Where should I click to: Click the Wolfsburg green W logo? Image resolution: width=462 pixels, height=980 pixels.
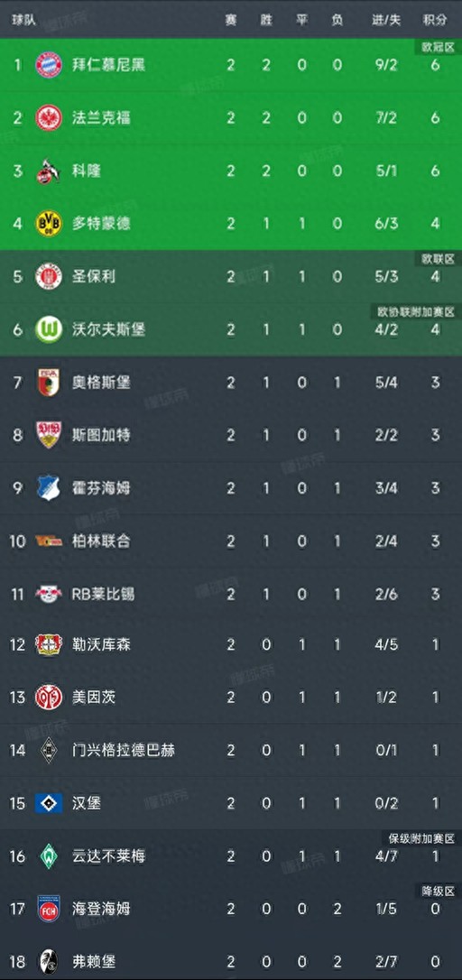pos(48,329)
